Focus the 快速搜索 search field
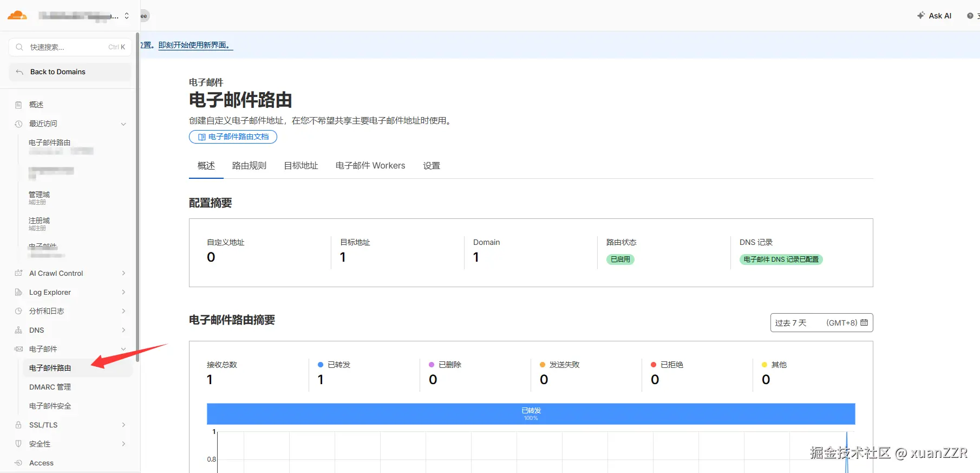Image resolution: width=980 pixels, height=473 pixels. pos(70,47)
